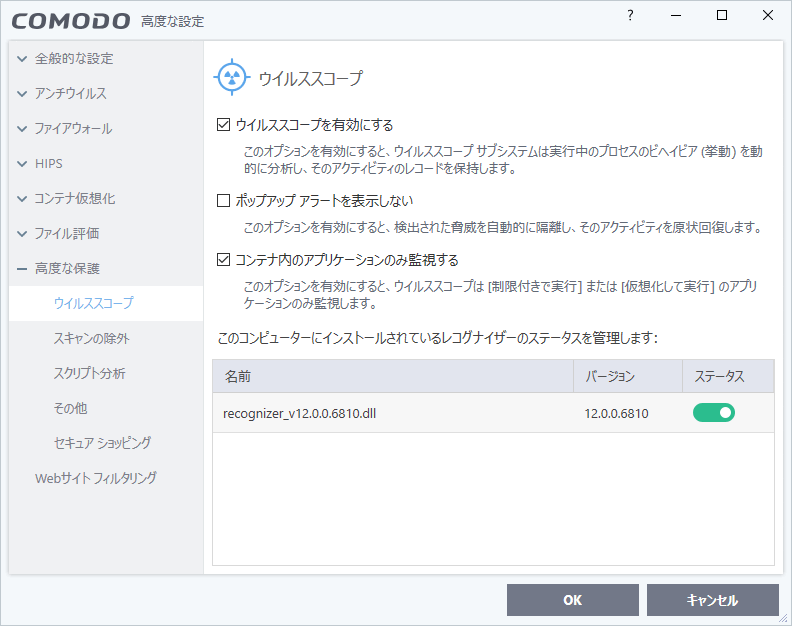
Task: Toggle off the recognizer status switch
Action: click(x=713, y=412)
